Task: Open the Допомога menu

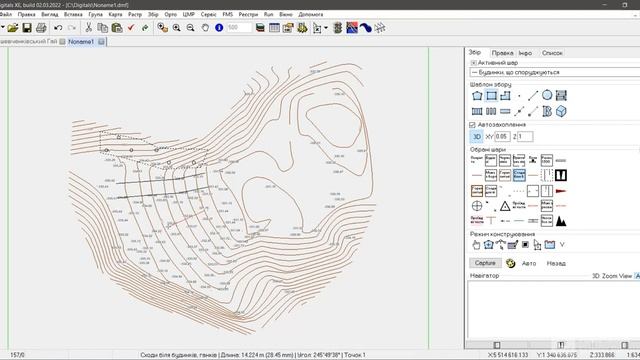Action: click(311, 14)
